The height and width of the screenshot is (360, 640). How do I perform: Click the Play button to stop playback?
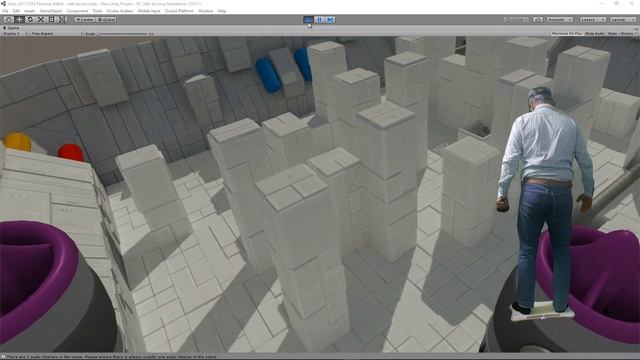309,20
